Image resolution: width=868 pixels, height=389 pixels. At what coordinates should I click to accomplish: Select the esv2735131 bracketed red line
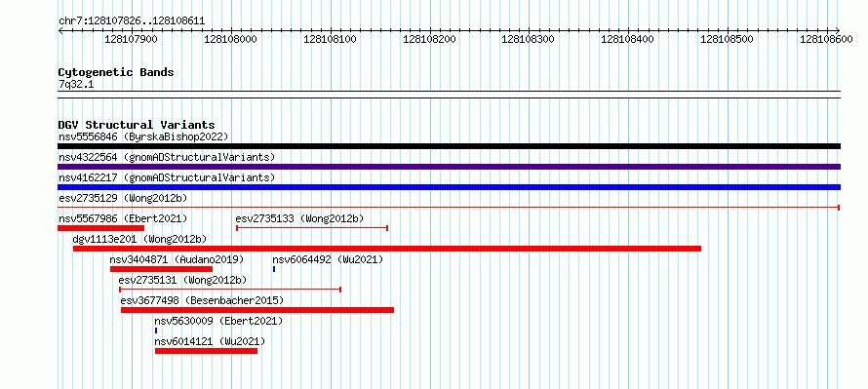click(230, 290)
